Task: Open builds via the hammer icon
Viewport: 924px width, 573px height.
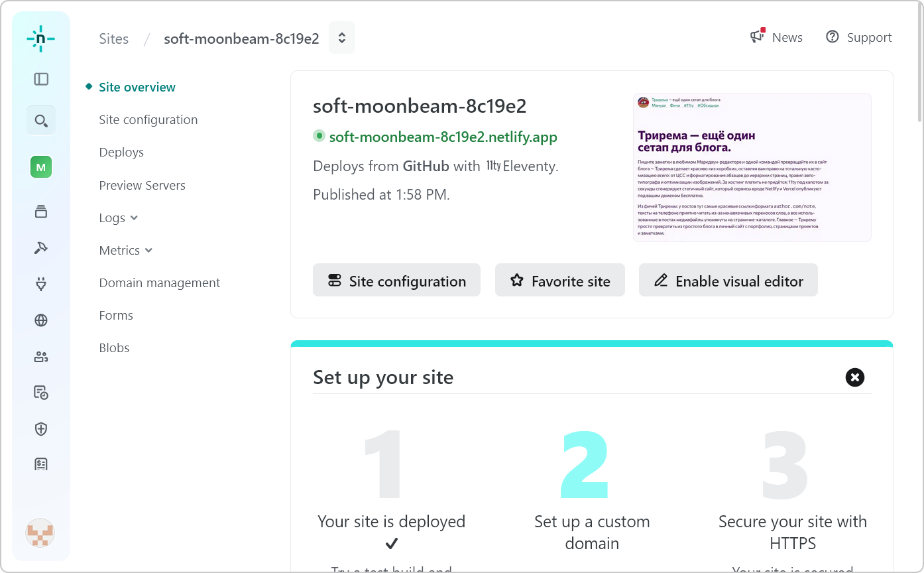Action: pos(41,248)
